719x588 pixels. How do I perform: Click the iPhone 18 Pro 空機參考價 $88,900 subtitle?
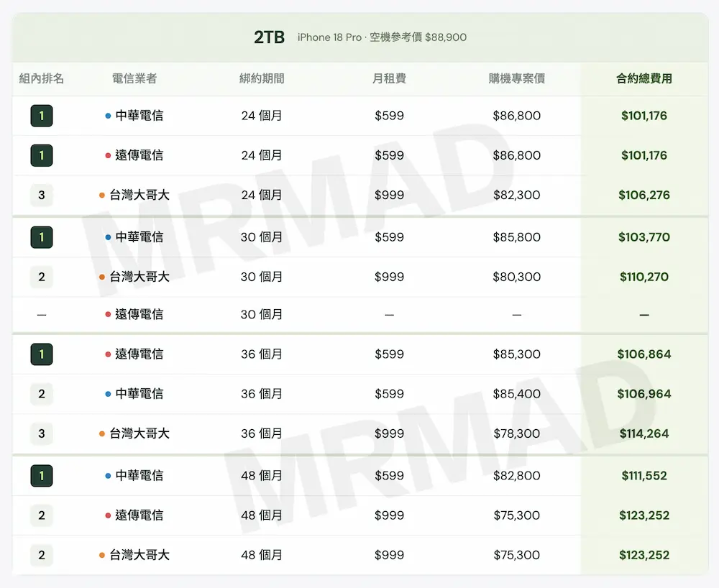(x=382, y=37)
